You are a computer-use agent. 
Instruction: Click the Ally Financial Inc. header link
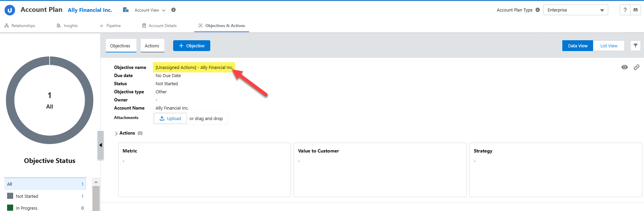90,10
